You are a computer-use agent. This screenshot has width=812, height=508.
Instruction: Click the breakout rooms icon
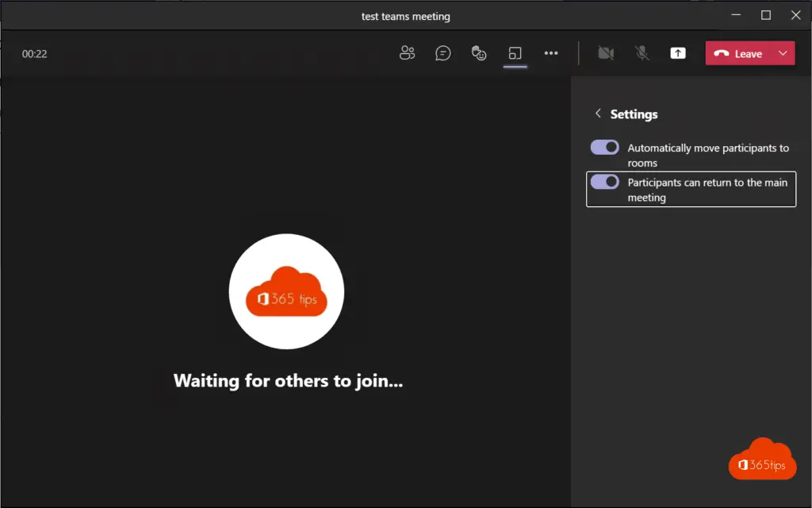[x=515, y=53]
